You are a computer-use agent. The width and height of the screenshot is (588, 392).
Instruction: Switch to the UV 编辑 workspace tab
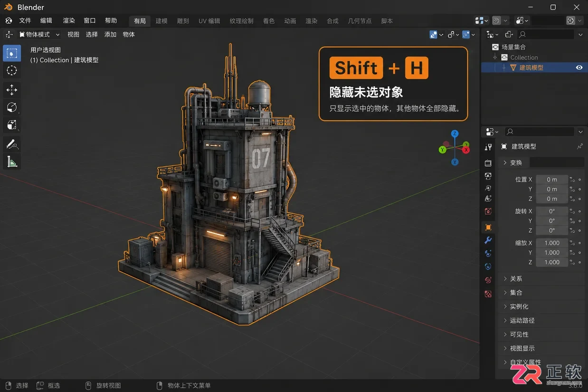[x=209, y=21]
